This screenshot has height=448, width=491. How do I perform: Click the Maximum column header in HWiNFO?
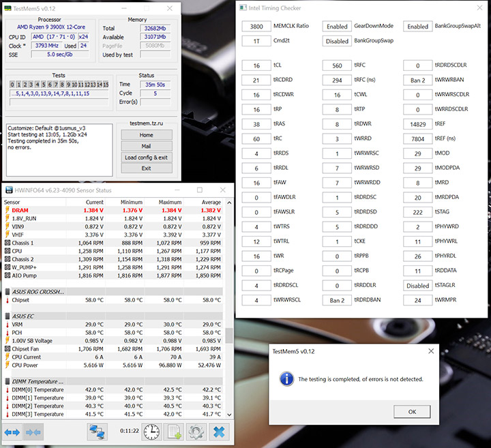(x=170, y=203)
